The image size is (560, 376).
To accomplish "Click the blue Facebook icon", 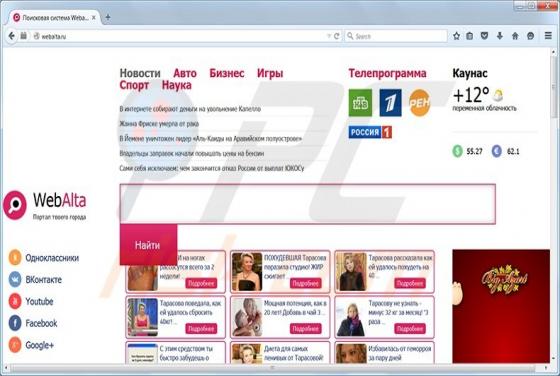I will 15,323.
